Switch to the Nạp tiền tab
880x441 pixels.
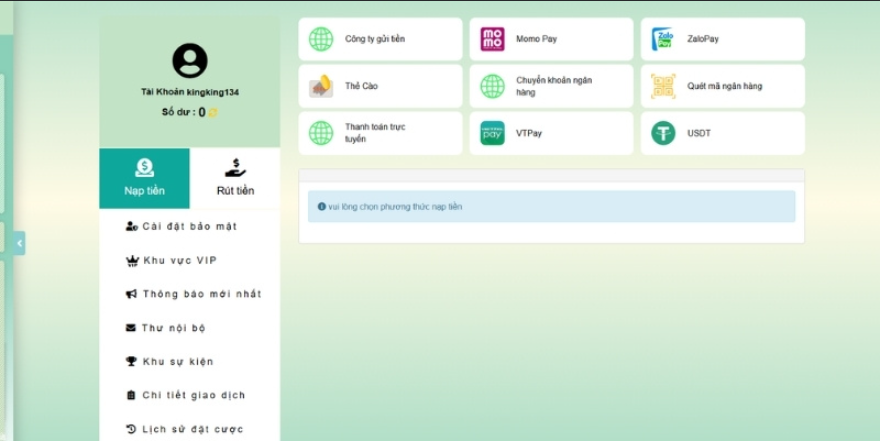(x=145, y=178)
